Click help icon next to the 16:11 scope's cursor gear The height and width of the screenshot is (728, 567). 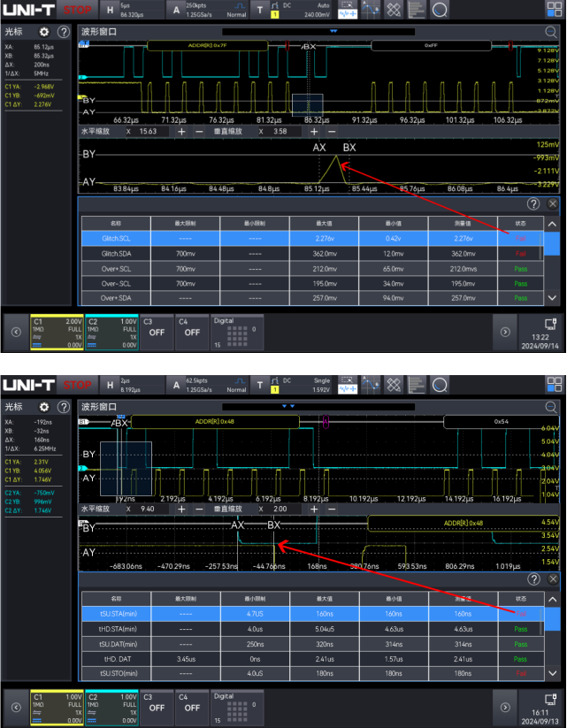coord(63,407)
